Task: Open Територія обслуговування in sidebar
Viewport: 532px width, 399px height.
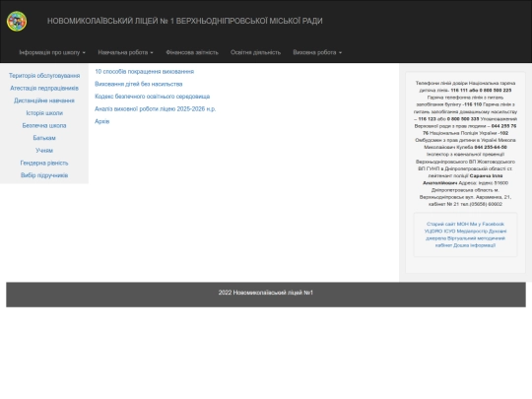Action: pos(44,76)
